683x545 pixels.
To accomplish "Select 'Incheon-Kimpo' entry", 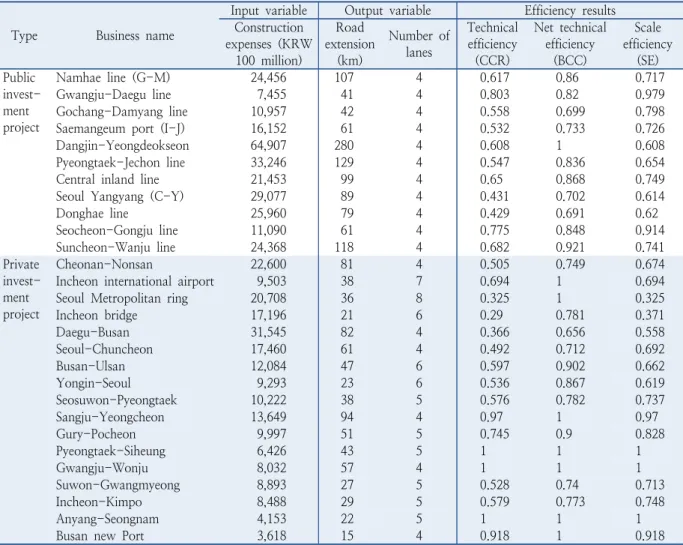I will pos(99,502).
